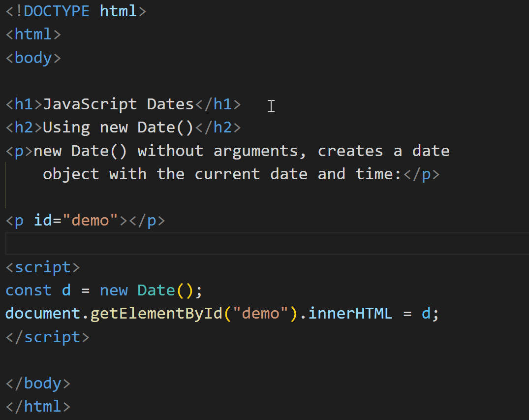
Task: Click the closing body tag
Action: (38, 383)
